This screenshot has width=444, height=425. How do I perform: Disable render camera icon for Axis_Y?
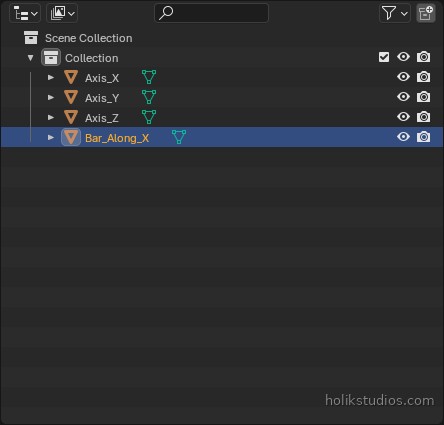[x=423, y=97]
